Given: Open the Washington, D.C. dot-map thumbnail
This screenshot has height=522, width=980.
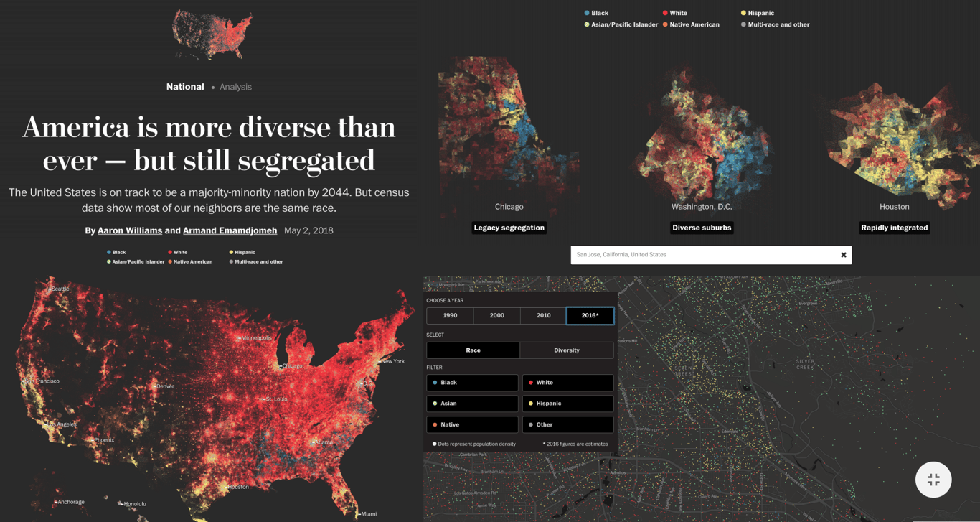Looking at the screenshot, I should click(702, 133).
